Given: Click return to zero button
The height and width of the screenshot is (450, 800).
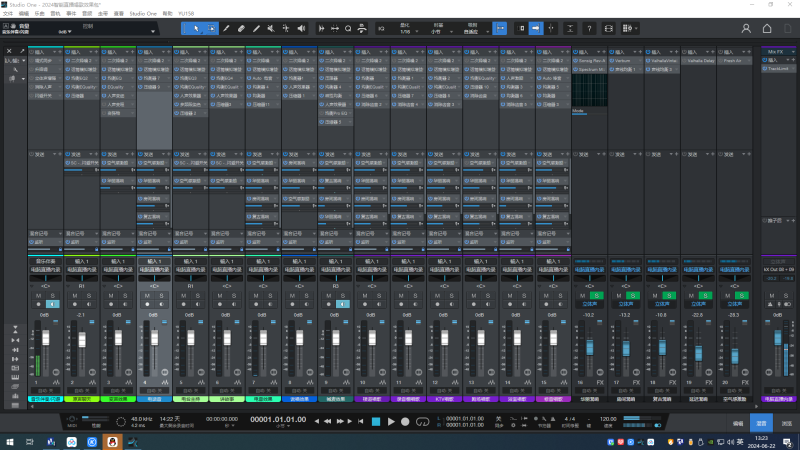Looking at the screenshot, I should (x=361, y=421).
